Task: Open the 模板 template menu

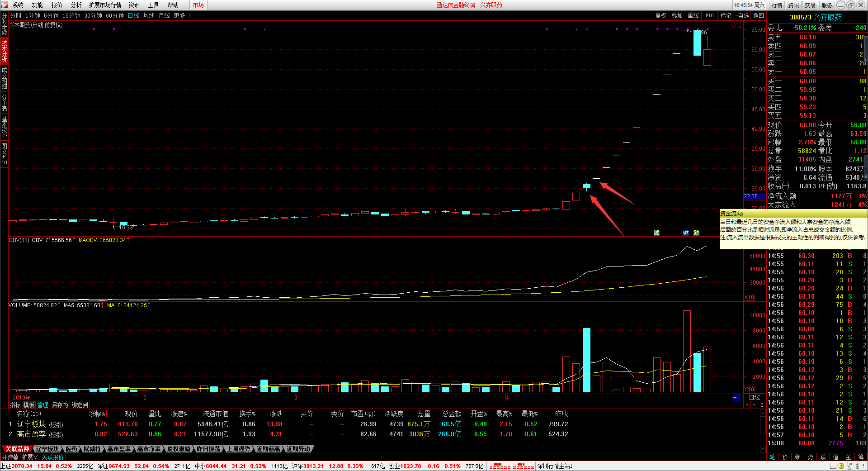Action: tap(29, 405)
